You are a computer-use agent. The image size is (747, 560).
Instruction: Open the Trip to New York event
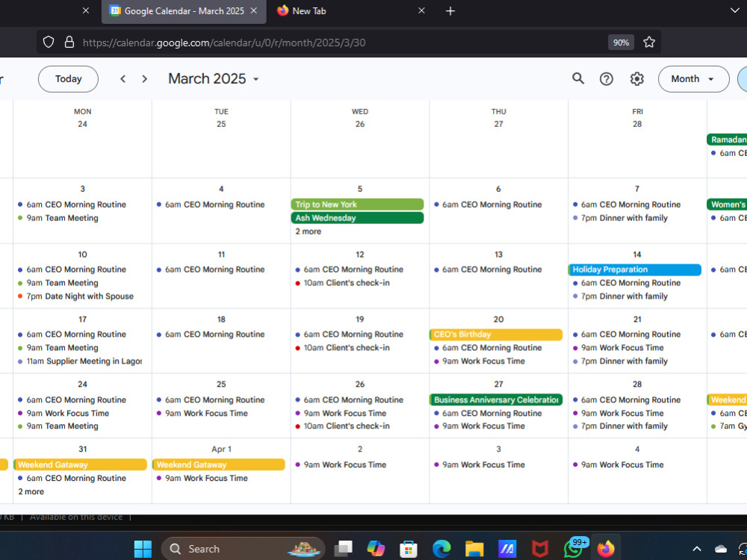pyautogui.click(x=357, y=205)
